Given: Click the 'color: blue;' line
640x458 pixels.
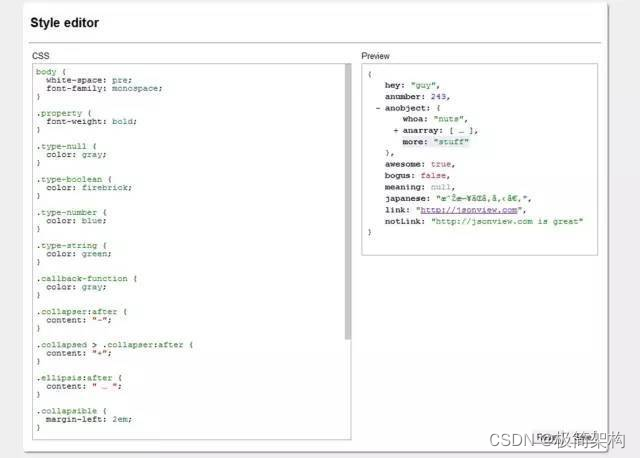Looking at the screenshot, I should click(76, 220).
